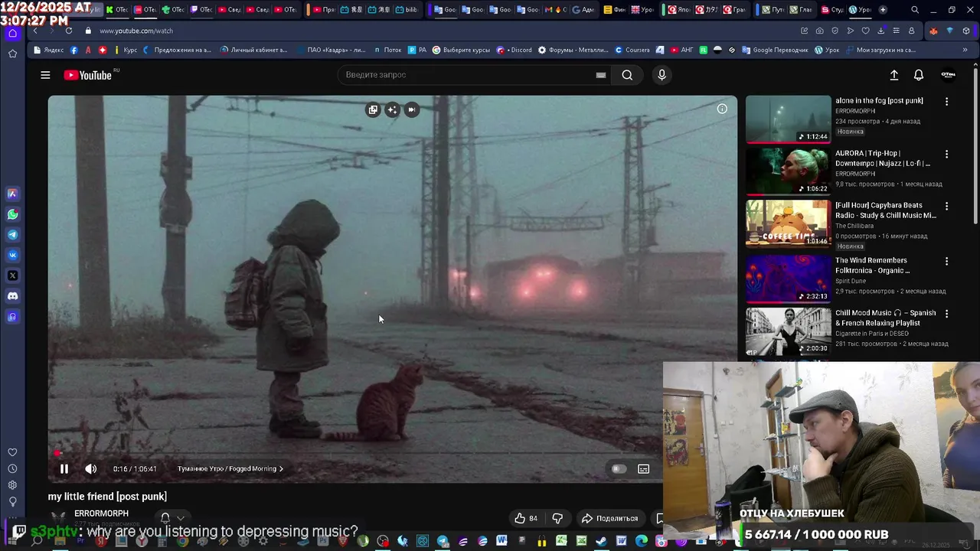
Task: Open the Coursera bookmark
Action: (632, 50)
